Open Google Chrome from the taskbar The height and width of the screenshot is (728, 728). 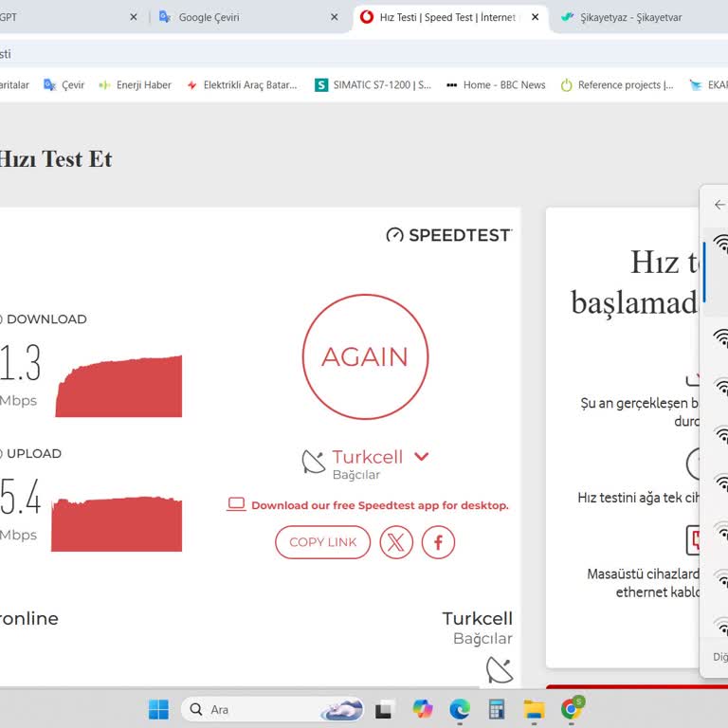click(572, 709)
